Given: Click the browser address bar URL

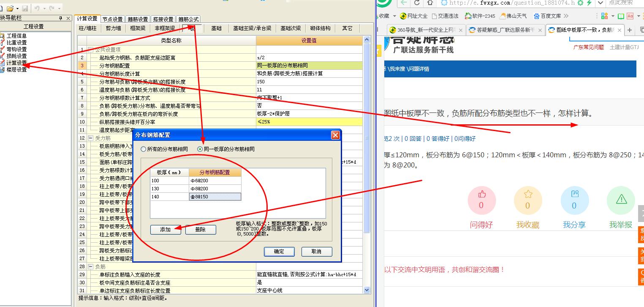Looking at the screenshot, I should coord(512,3).
